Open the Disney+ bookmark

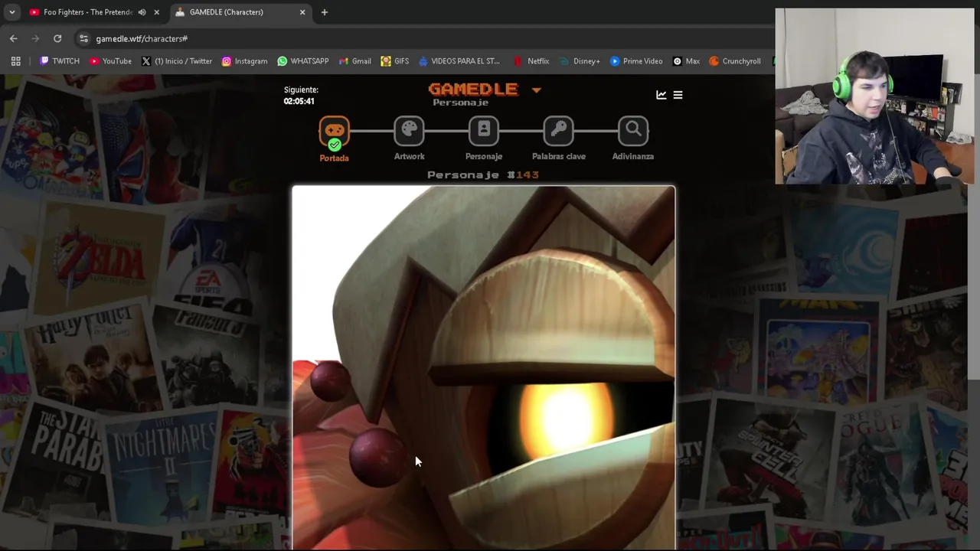tap(580, 61)
